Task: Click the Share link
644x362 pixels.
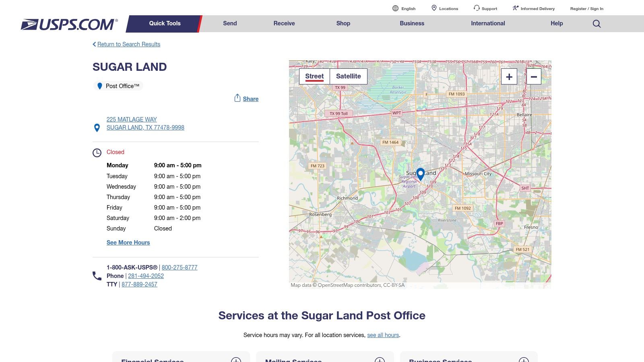Action: (250, 99)
